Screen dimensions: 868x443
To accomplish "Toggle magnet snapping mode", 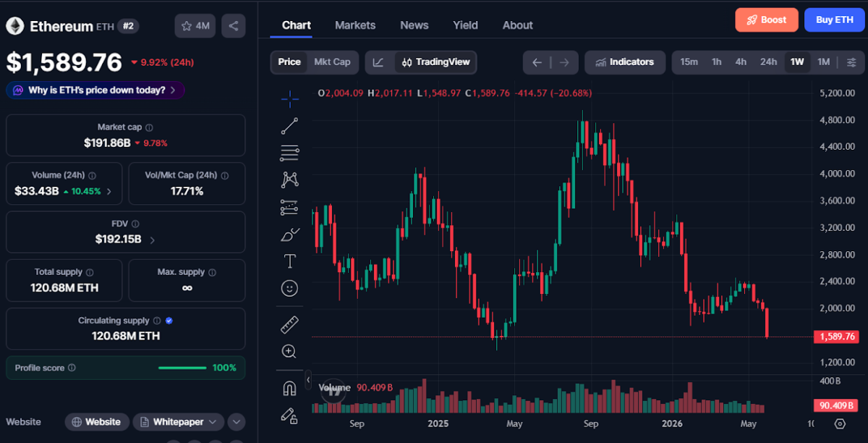I will [289, 389].
